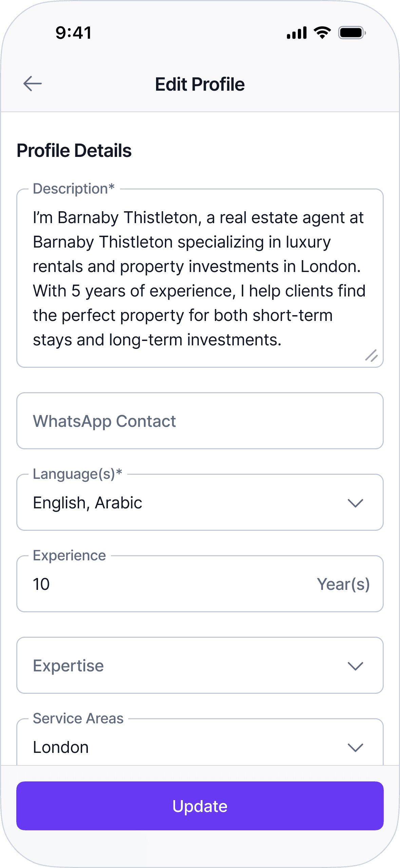Screen dimensions: 400x868
Task: Tap the 9:41 clock in status bar
Action: (74, 33)
